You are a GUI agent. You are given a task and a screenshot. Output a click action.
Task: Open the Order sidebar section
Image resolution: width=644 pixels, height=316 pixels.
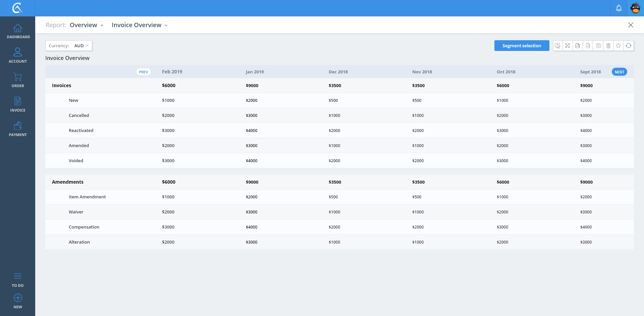point(18,80)
